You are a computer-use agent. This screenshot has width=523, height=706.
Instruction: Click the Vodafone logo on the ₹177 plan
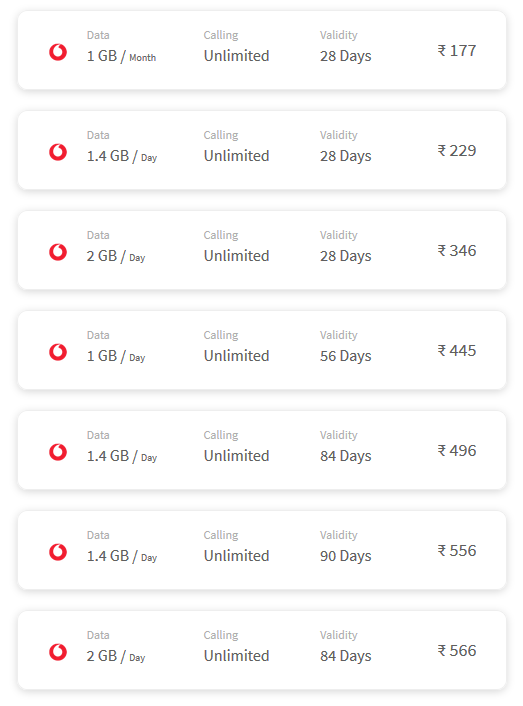click(58, 52)
